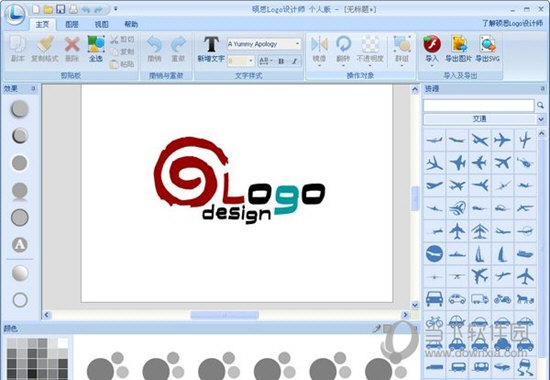Pick the white swatch in the grey palette
Viewport: 550px width, 380px height.
click(63, 343)
